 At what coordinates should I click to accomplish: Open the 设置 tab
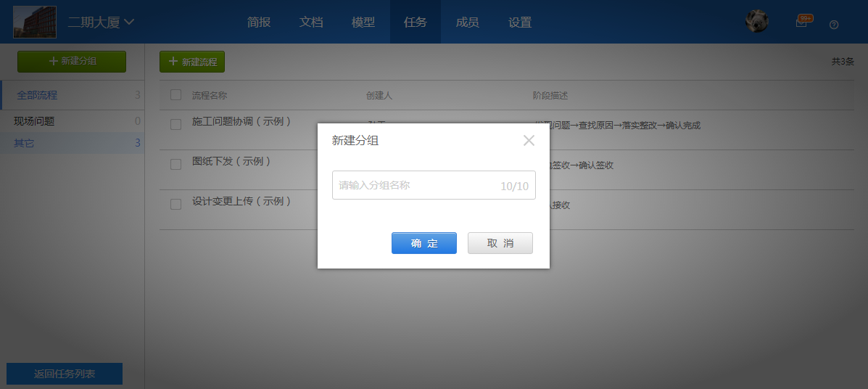(x=520, y=22)
